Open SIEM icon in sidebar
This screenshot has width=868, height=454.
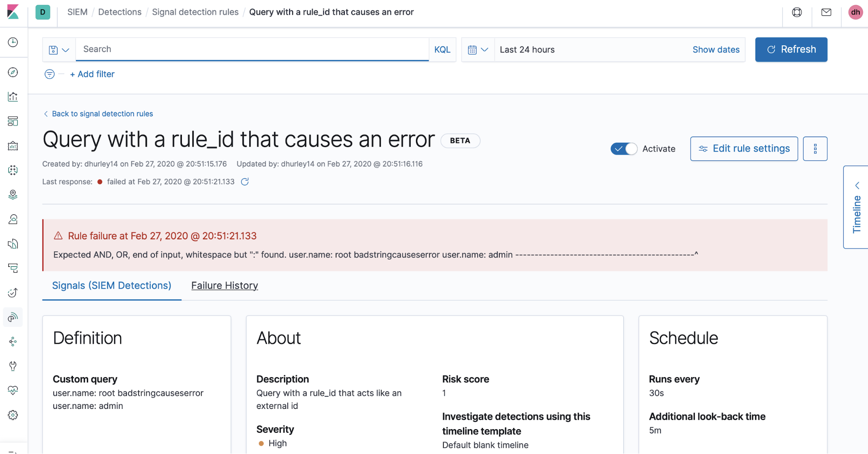tap(13, 317)
